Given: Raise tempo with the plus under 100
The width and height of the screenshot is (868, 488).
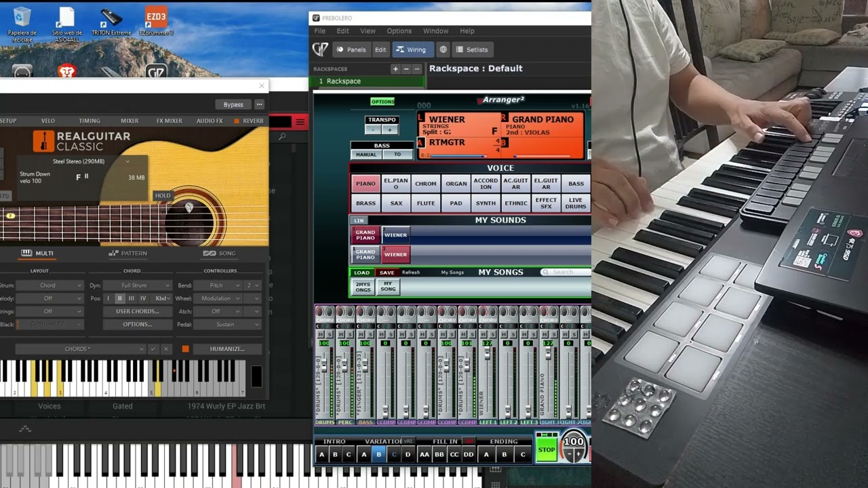Looking at the screenshot, I should tap(578, 454).
